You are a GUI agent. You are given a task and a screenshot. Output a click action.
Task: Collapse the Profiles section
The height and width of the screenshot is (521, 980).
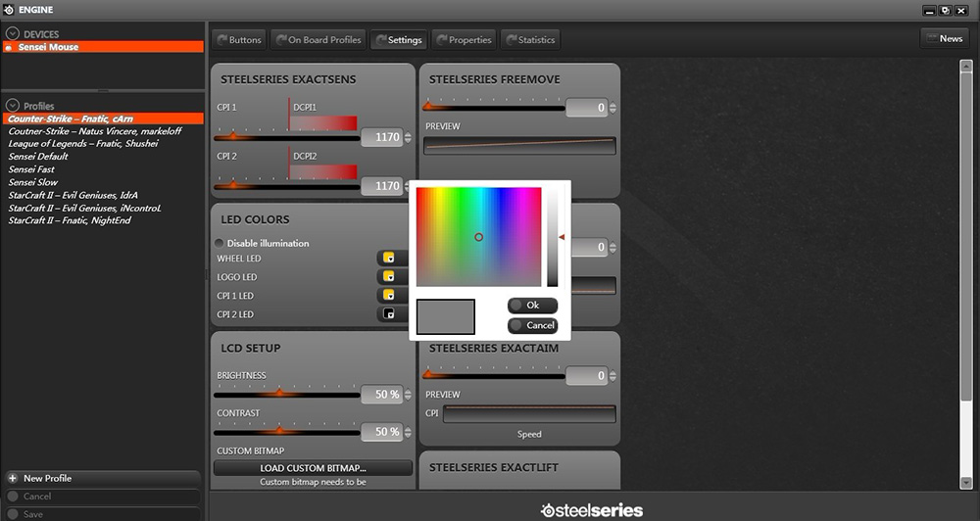(13, 106)
